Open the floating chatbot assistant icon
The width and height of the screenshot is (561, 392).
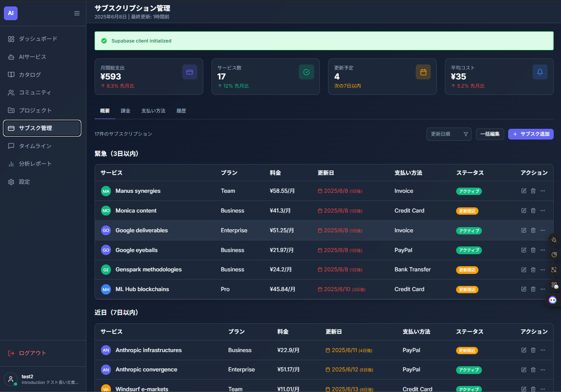[x=553, y=300]
